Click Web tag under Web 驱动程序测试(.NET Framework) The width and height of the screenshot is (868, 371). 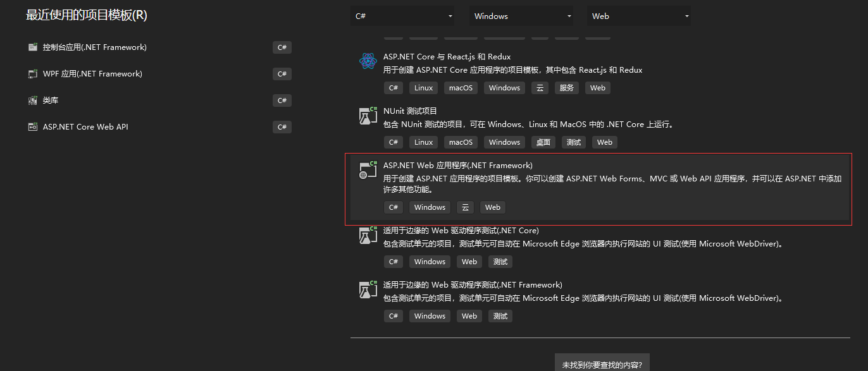click(469, 316)
